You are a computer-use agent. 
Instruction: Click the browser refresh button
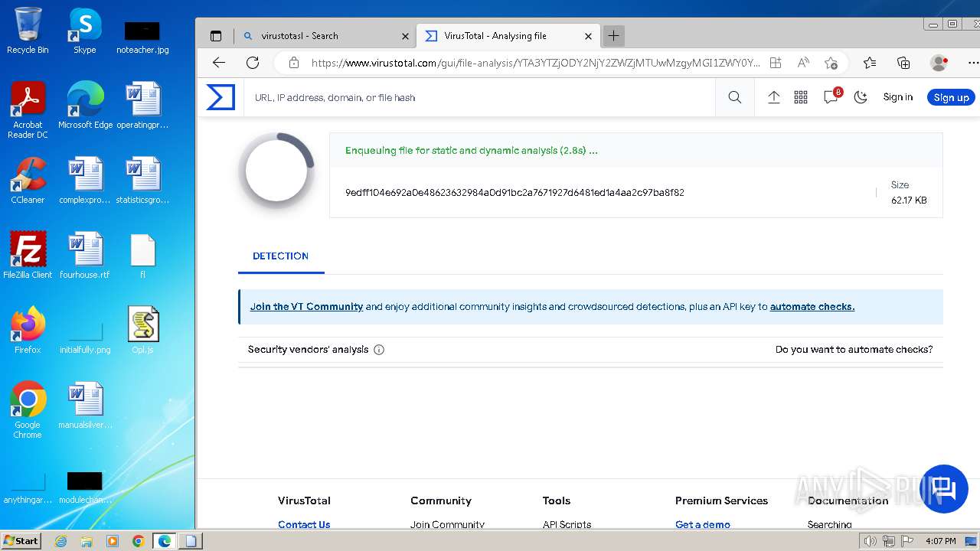253,63
